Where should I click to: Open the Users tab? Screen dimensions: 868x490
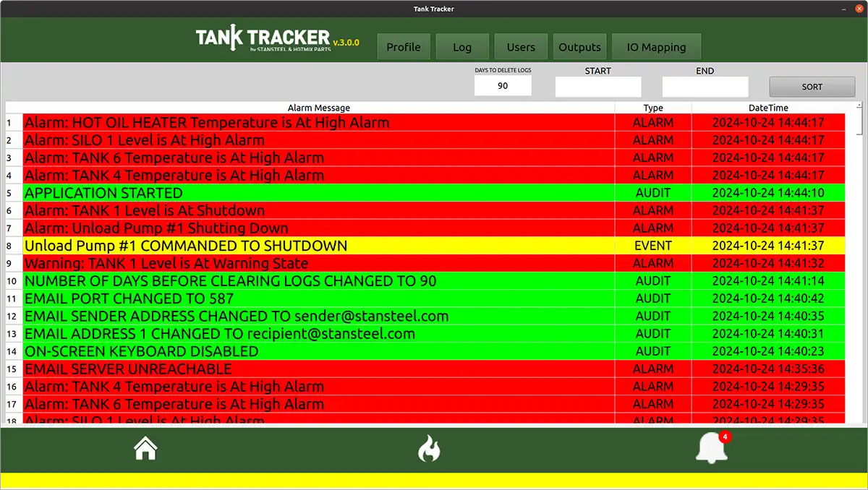[x=521, y=47]
